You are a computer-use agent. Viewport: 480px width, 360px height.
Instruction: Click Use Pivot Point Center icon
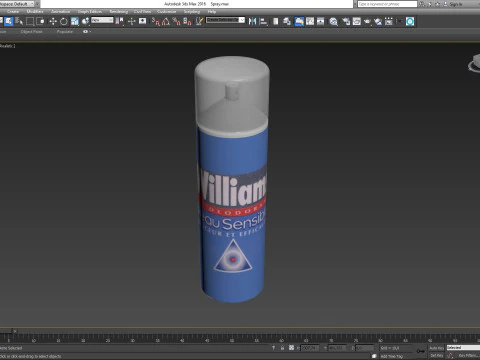point(119,22)
